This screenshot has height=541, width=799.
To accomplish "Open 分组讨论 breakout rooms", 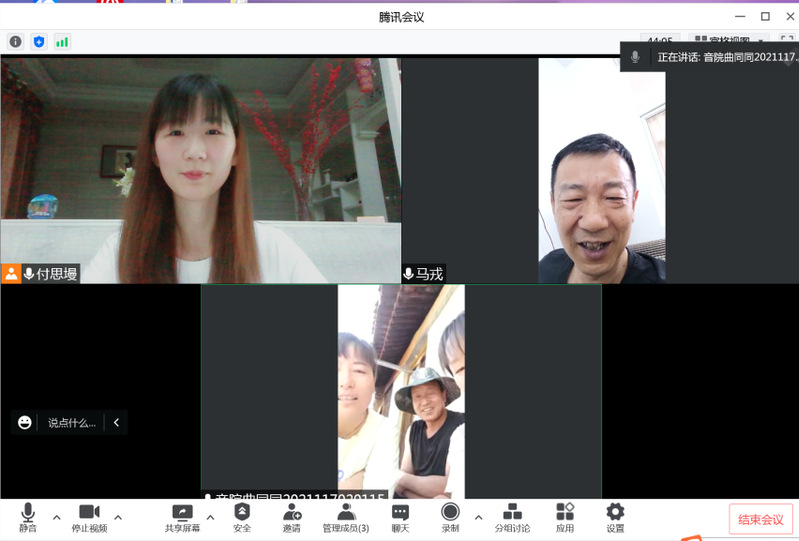I will (512, 518).
